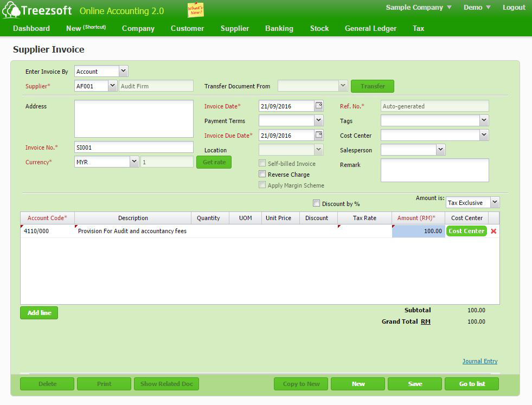
Task: Click the Delete button
Action: coord(47,384)
